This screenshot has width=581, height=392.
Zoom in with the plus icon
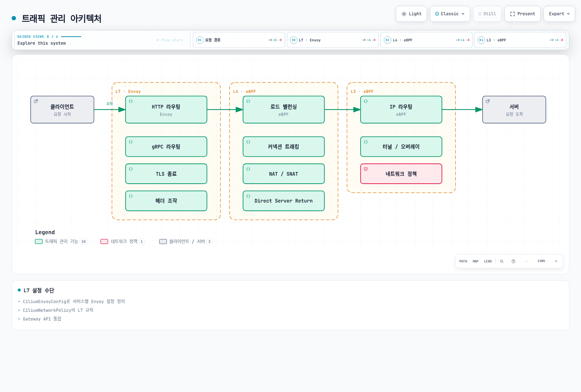[556, 261]
